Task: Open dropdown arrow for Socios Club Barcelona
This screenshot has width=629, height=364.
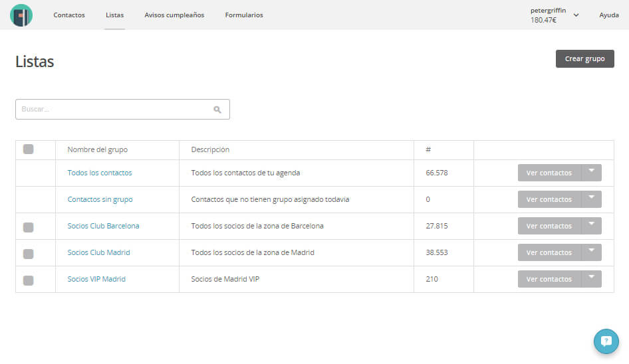Action: tap(591, 226)
